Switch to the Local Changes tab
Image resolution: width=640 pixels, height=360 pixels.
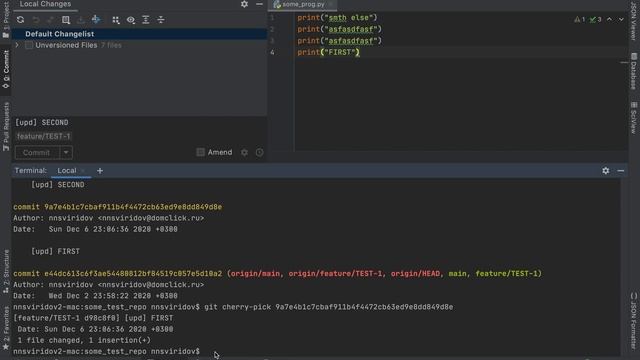click(45, 4)
